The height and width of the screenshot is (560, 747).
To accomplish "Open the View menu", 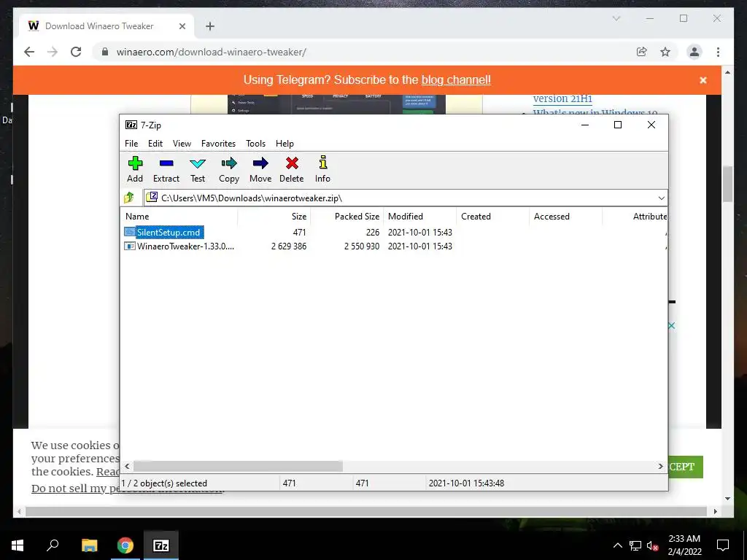I will [x=182, y=144].
